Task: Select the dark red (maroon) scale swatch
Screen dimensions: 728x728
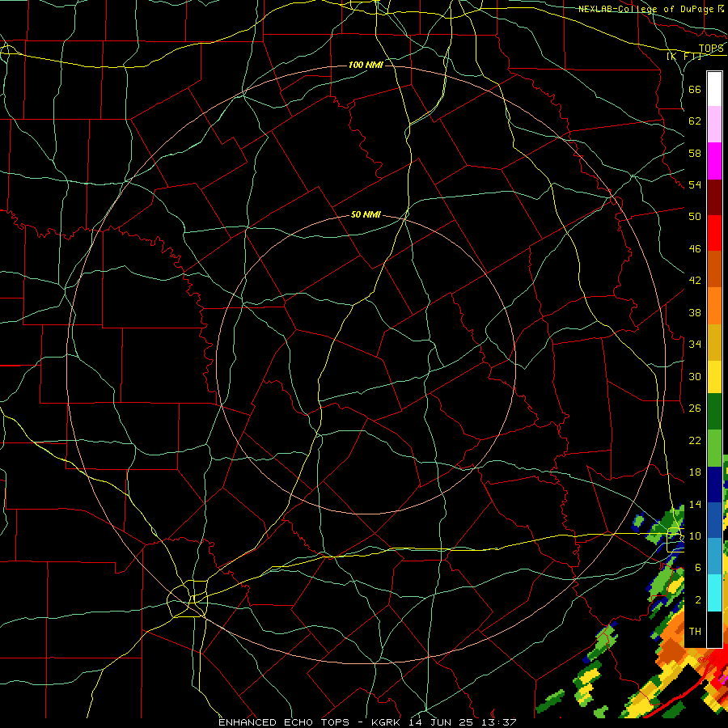Action: 714,197
